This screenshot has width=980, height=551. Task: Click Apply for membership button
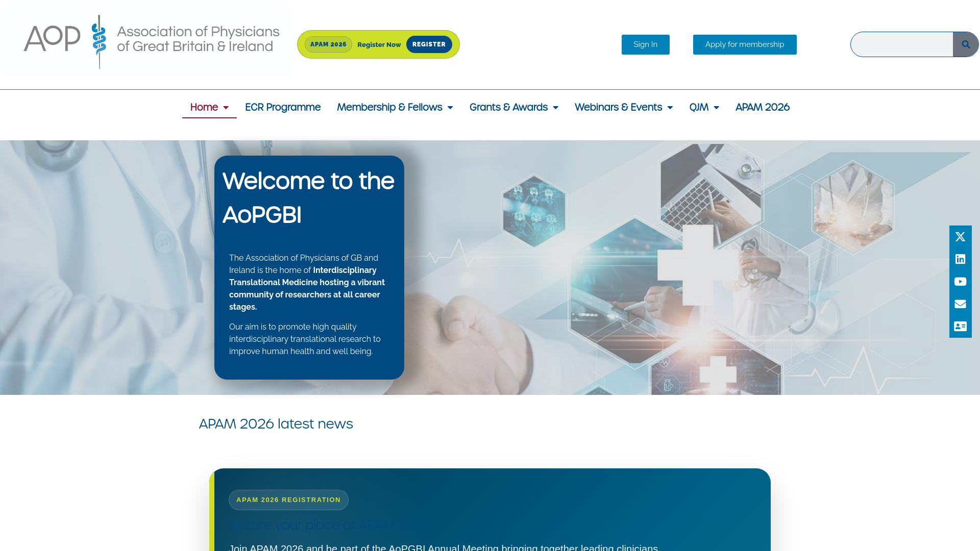point(745,44)
